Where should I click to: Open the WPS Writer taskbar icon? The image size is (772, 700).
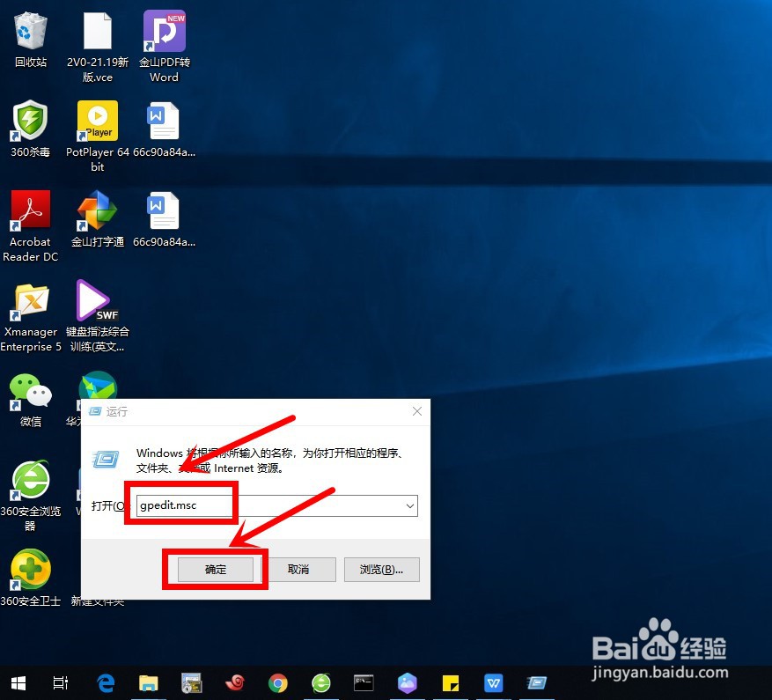(493, 683)
